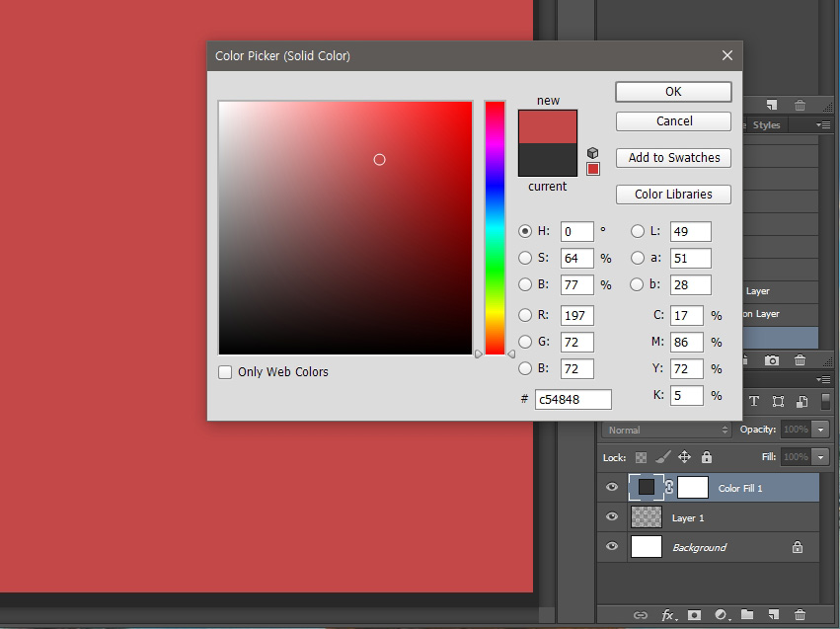Image resolution: width=840 pixels, height=629 pixels.
Task: Filter layers by shape icon
Action: pyautogui.click(x=779, y=401)
